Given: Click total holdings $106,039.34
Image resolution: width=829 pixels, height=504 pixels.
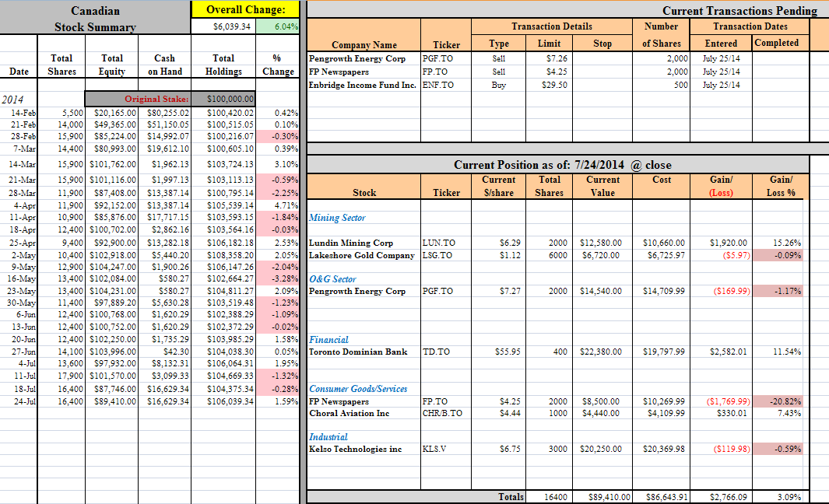Looking at the screenshot, I should coord(223,401).
